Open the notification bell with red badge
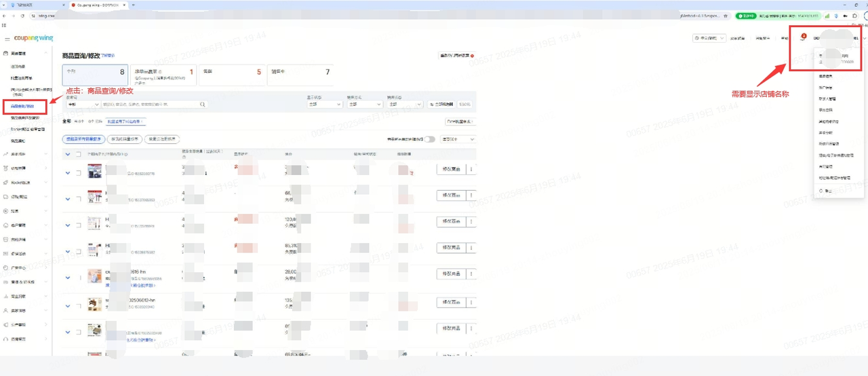Screen dimensions: 868x376 pos(802,38)
